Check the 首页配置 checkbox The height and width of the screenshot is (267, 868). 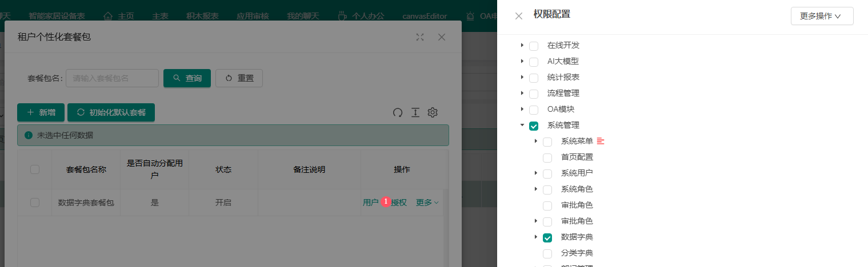(x=547, y=157)
